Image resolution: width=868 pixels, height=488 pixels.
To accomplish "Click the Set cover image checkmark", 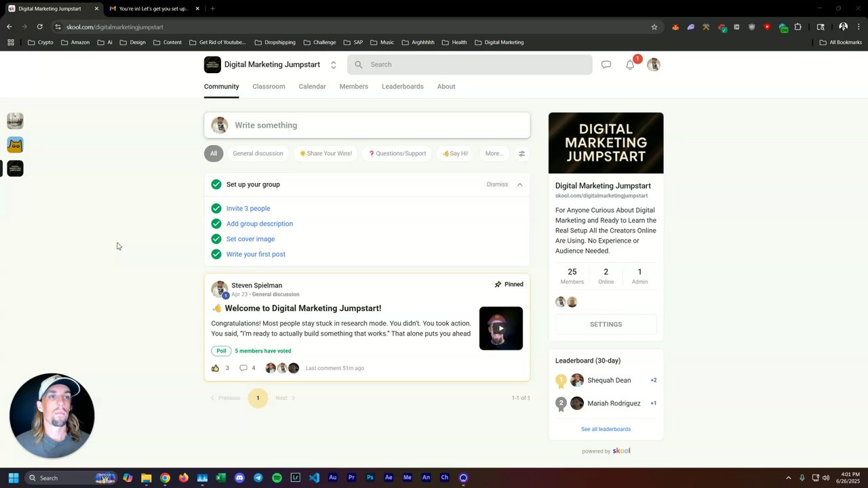I will [216, 239].
